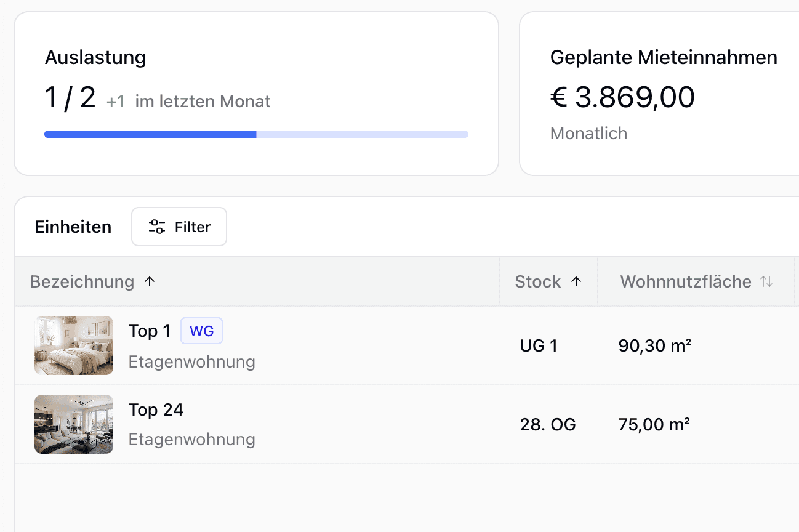Click the Auslastung progress bar

tap(256, 134)
